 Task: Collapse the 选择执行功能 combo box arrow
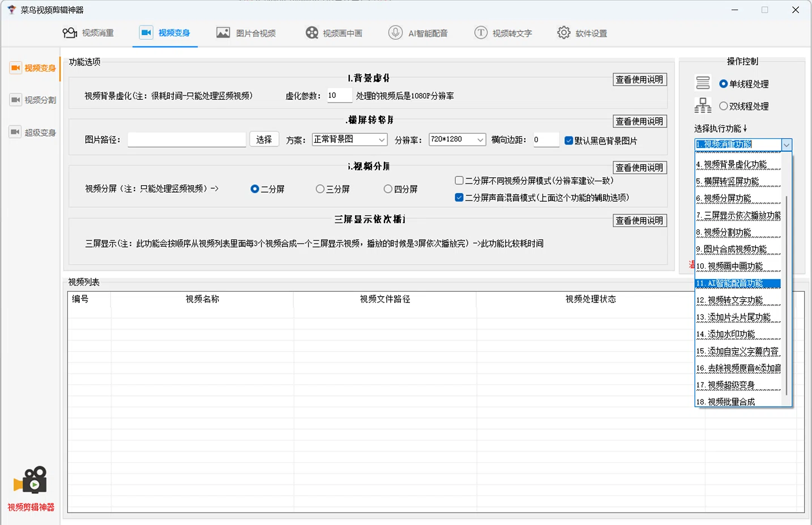pyautogui.click(x=787, y=145)
